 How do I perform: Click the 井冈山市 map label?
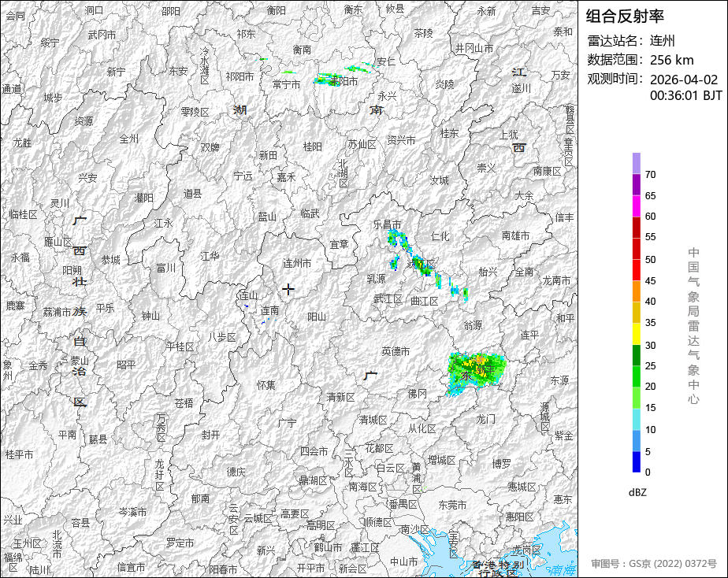[474, 48]
